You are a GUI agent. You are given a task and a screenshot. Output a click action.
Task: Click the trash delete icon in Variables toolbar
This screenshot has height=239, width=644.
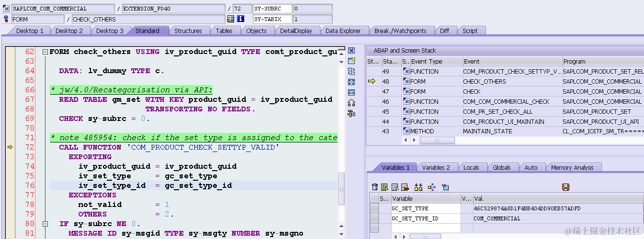point(375,187)
